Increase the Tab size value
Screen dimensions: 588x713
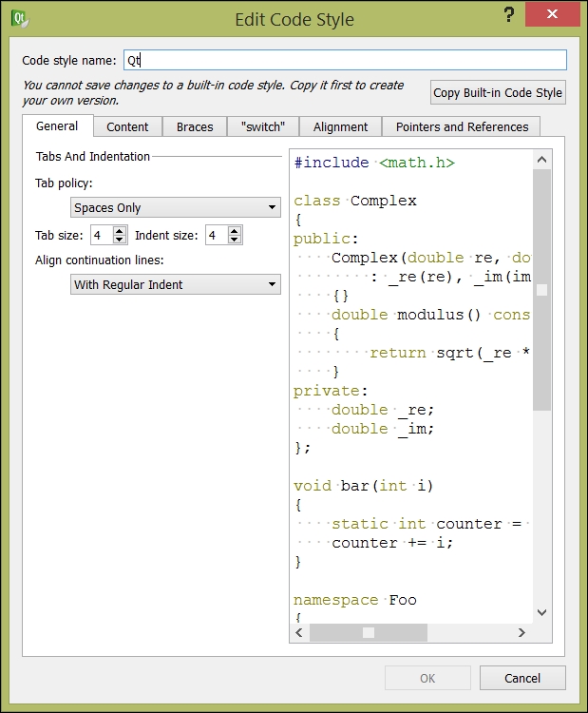(120, 231)
